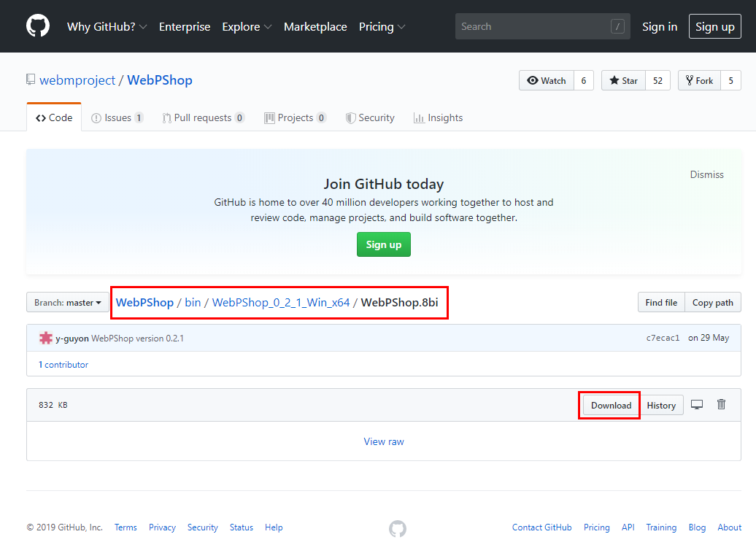Open the Status footer link
The image size is (756, 553).
pyautogui.click(x=241, y=527)
